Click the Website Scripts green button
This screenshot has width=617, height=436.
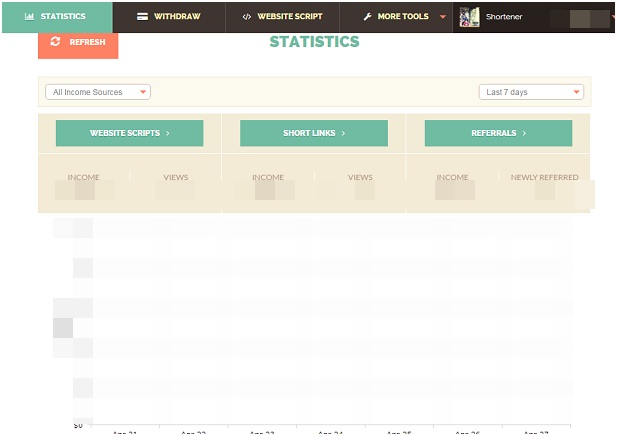tap(129, 133)
